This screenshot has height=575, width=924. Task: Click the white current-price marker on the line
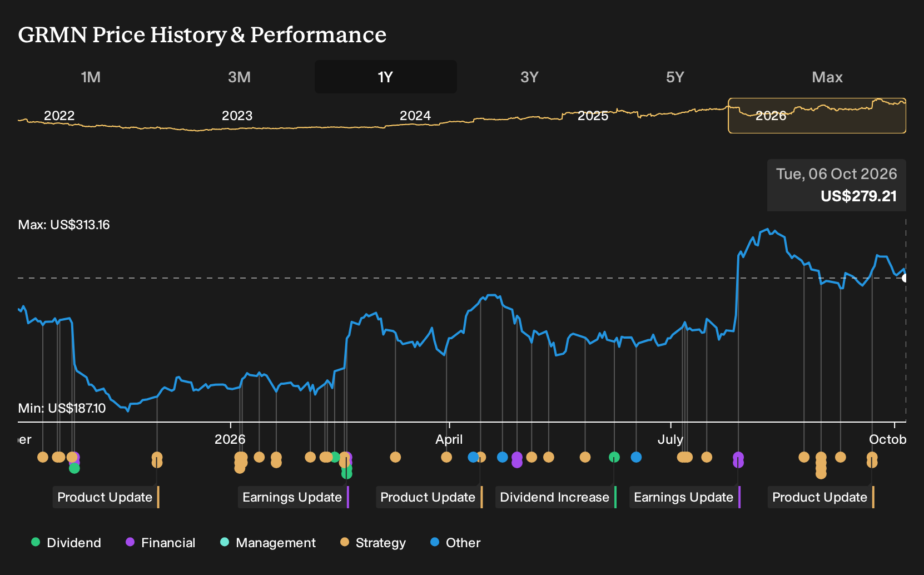click(x=905, y=278)
